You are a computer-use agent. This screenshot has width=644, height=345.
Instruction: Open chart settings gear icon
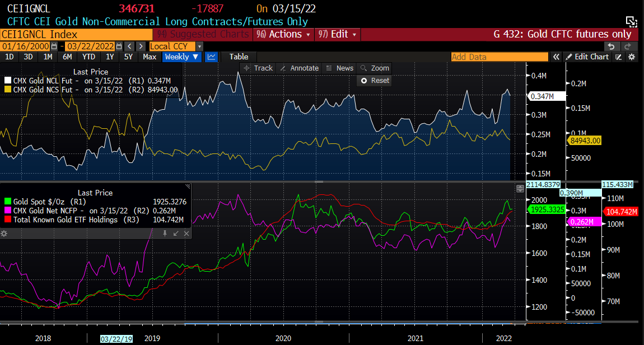[x=632, y=57]
